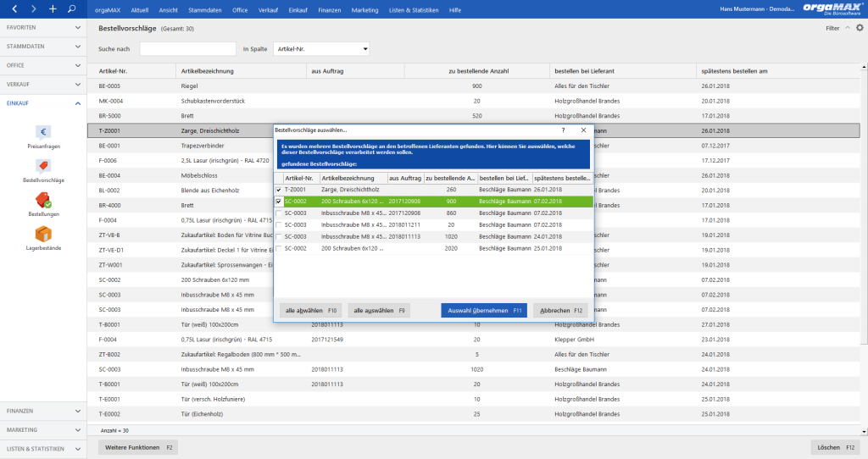
Task: Expand Listen & Statistiken sidebar section
Action: (43, 449)
